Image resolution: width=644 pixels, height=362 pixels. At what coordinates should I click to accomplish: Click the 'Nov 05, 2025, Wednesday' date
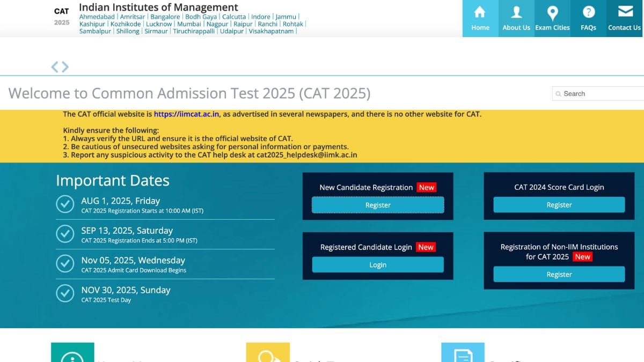[x=133, y=260]
